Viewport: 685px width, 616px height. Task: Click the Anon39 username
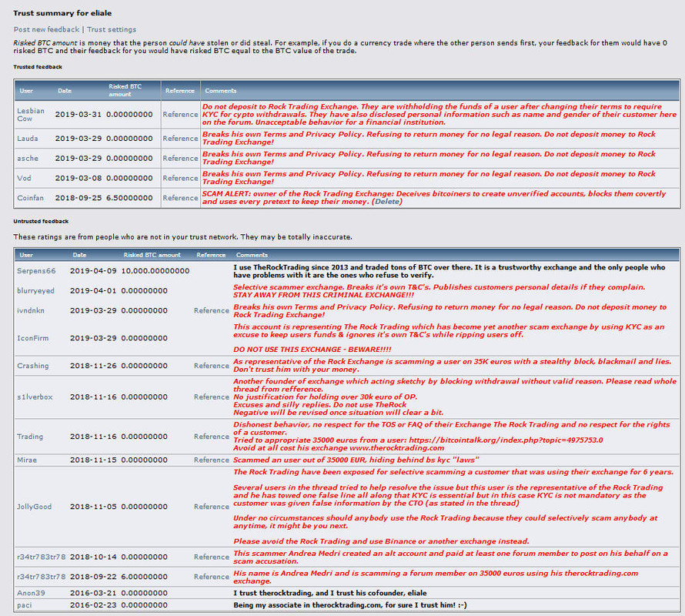[x=31, y=593]
